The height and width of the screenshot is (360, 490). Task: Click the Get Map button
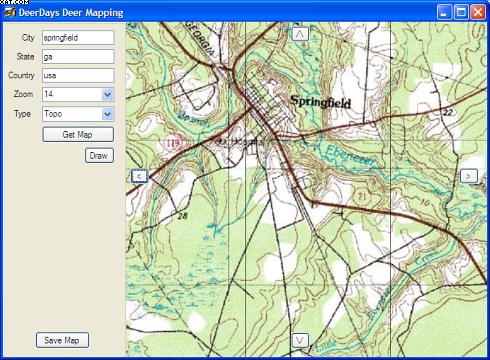point(78,135)
